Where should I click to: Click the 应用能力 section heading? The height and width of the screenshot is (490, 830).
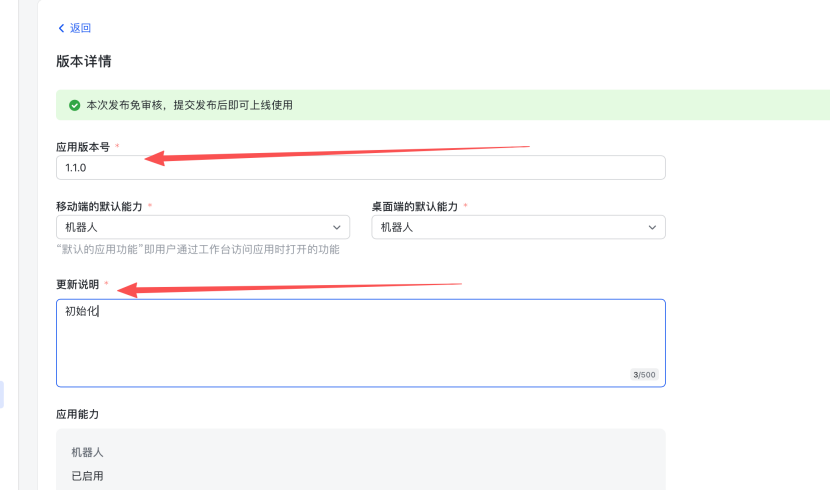click(77, 414)
